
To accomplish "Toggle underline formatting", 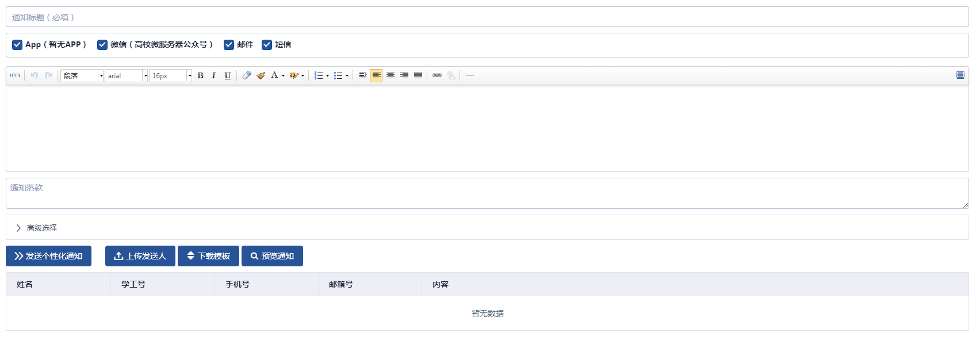I will click(x=228, y=75).
